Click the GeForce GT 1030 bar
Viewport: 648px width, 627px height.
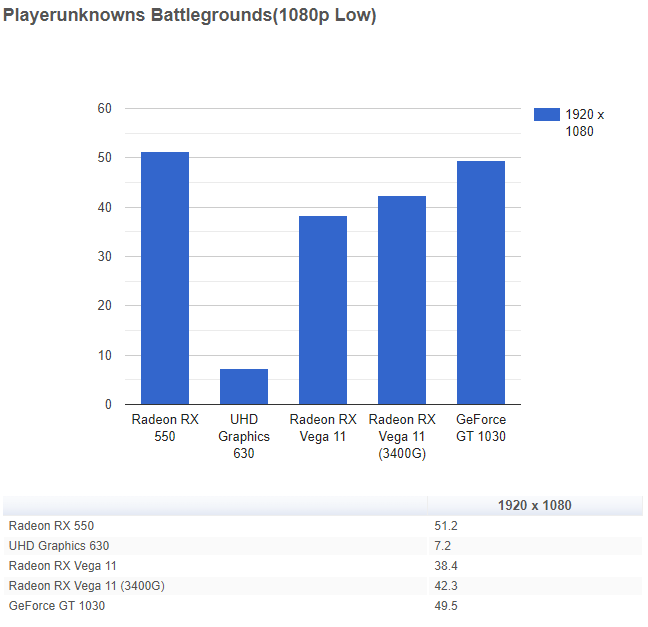(x=481, y=283)
